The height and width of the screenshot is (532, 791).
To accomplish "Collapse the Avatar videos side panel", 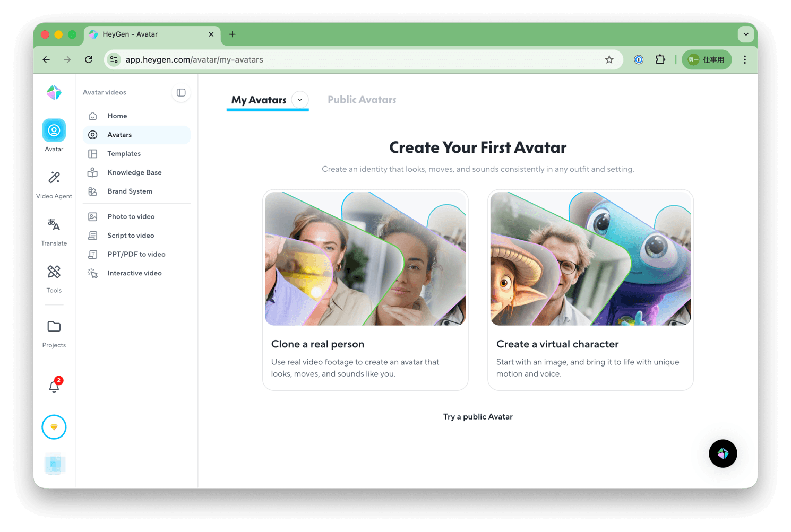I will tap(181, 93).
